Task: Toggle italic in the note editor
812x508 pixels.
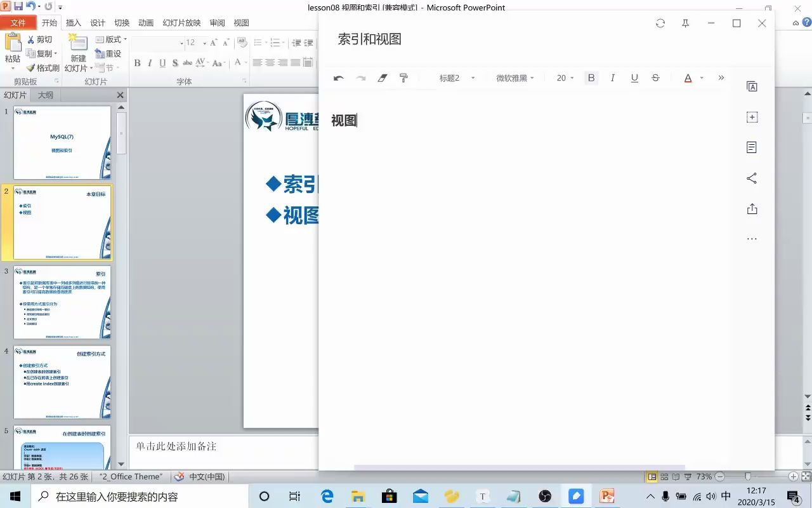Action: click(x=613, y=78)
